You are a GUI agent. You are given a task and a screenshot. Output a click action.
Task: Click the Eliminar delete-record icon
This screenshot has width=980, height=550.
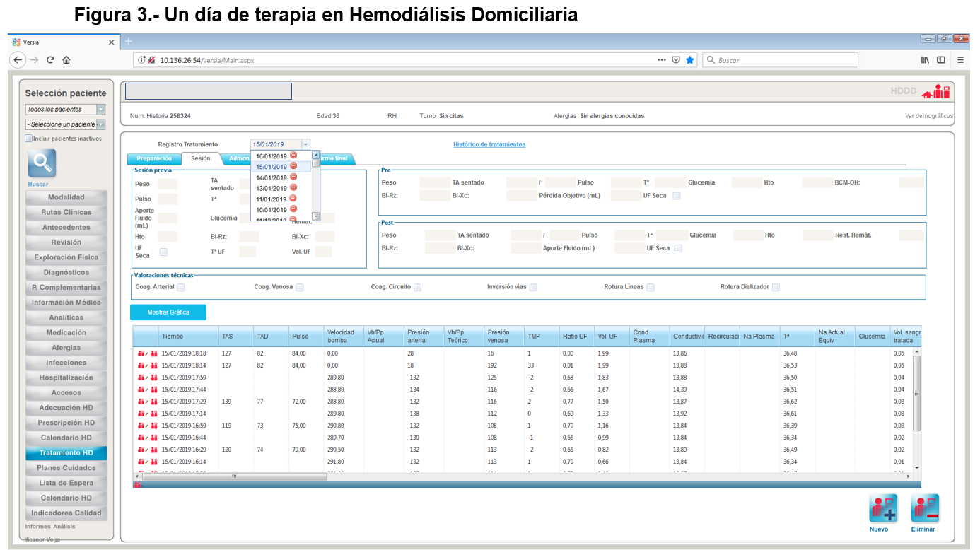[924, 508]
